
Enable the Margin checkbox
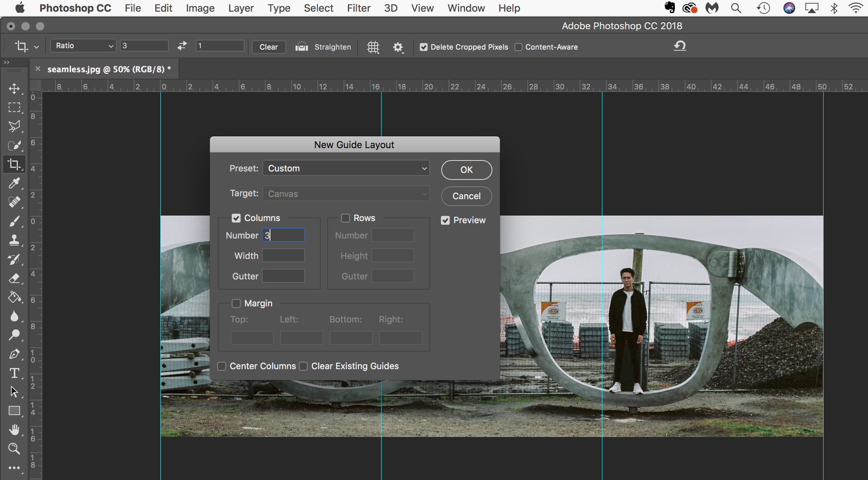[236, 303]
